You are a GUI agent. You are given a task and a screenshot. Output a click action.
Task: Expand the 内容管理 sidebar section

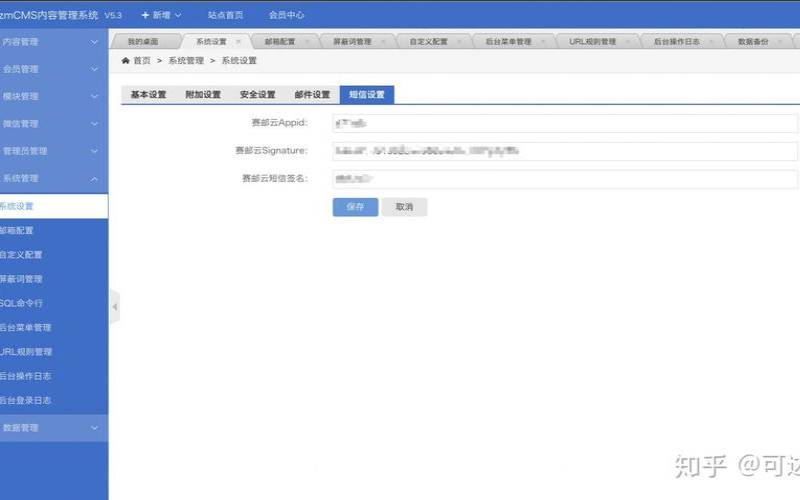click(54, 42)
